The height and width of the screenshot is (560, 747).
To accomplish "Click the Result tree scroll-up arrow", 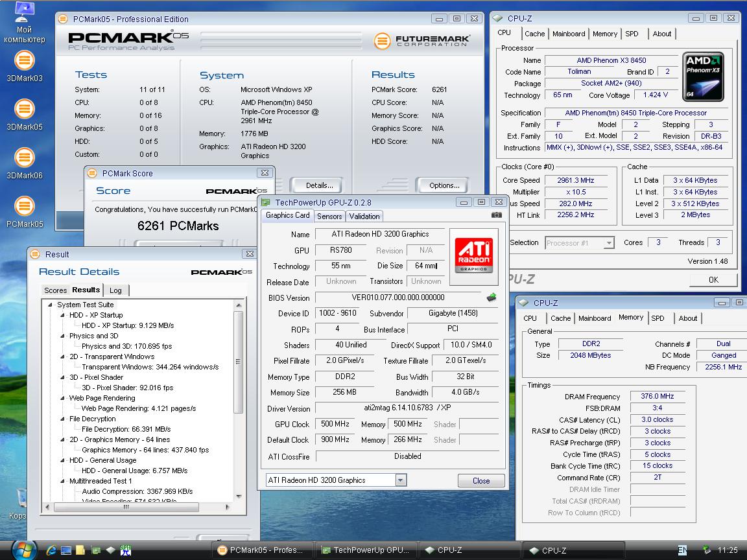I will click(239, 305).
